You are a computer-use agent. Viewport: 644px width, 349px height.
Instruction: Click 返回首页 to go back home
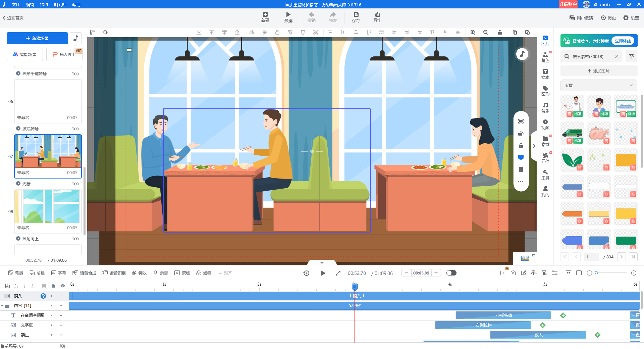click(13, 18)
